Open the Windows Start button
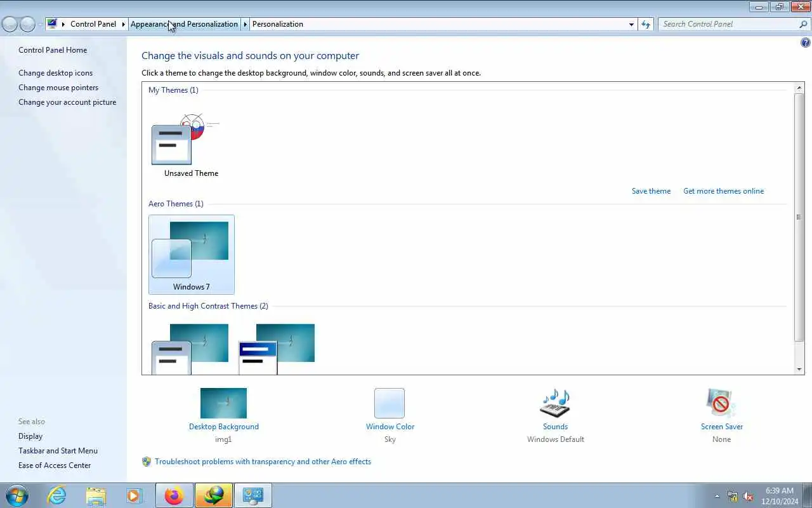Viewport: 812px width, 508px height. pos(17,495)
